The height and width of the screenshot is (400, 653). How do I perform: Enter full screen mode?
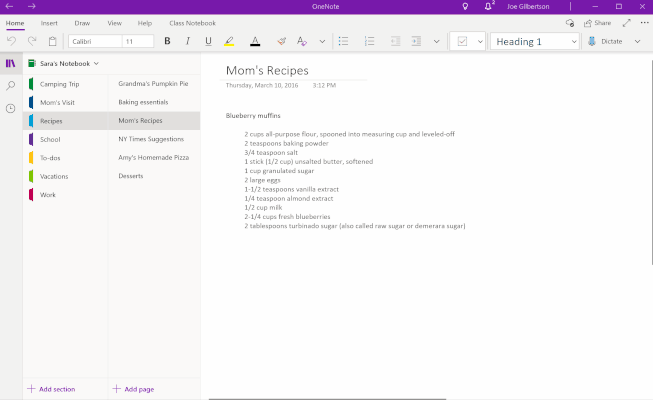pos(627,23)
